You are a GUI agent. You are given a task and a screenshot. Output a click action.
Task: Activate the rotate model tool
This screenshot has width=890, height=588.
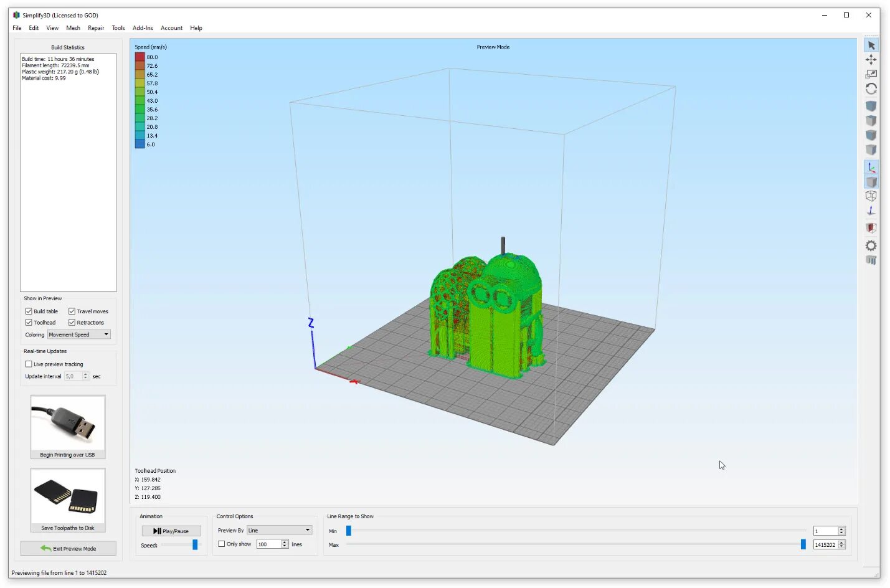tap(871, 88)
